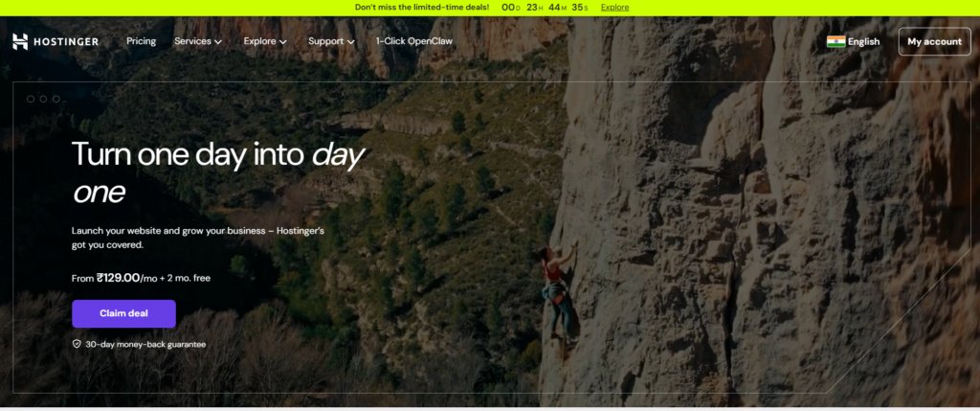The height and width of the screenshot is (411, 980).
Task: Click the 30-day money-back guarantee text
Action: coord(145,344)
